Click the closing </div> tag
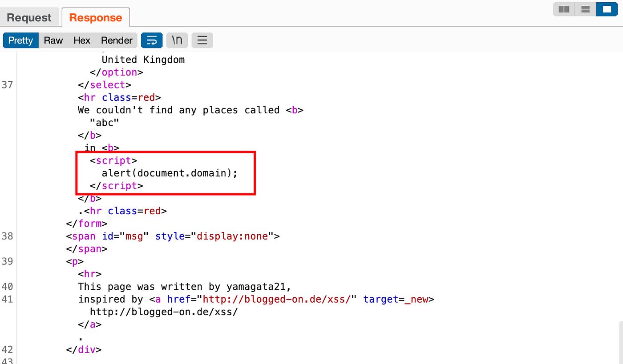This screenshot has height=364, width=623. [x=84, y=349]
